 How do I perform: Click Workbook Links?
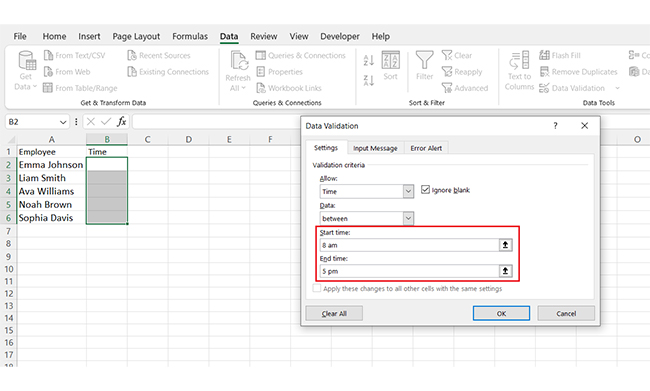[289, 88]
